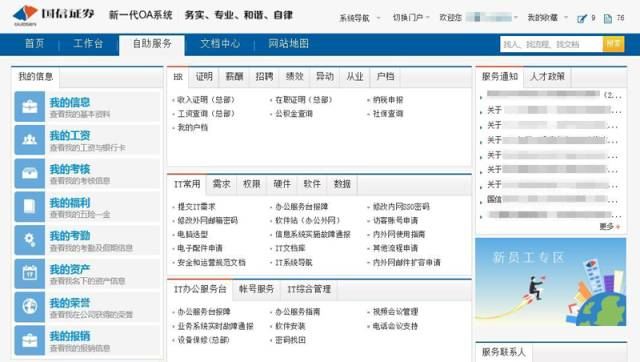Select the IT办公服务台 tab
640x362 pixels.
tap(200, 290)
